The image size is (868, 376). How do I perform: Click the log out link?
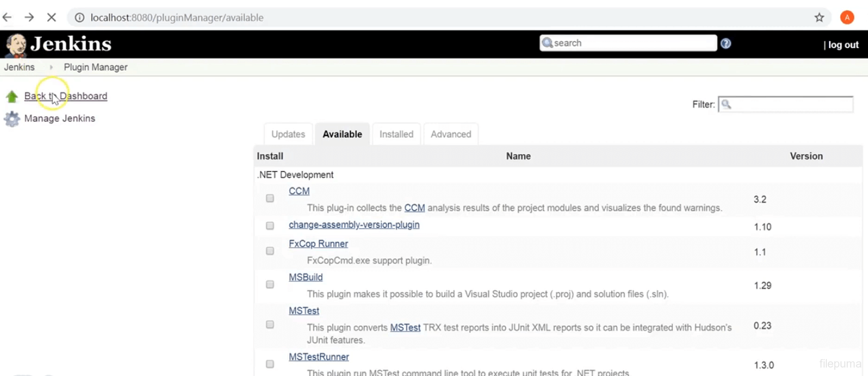(x=843, y=45)
